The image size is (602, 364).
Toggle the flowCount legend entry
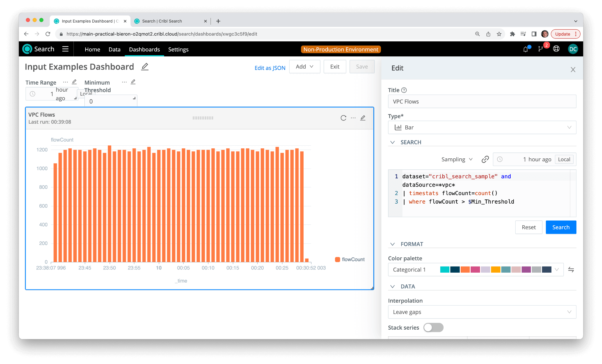click(x=350, y=259)
